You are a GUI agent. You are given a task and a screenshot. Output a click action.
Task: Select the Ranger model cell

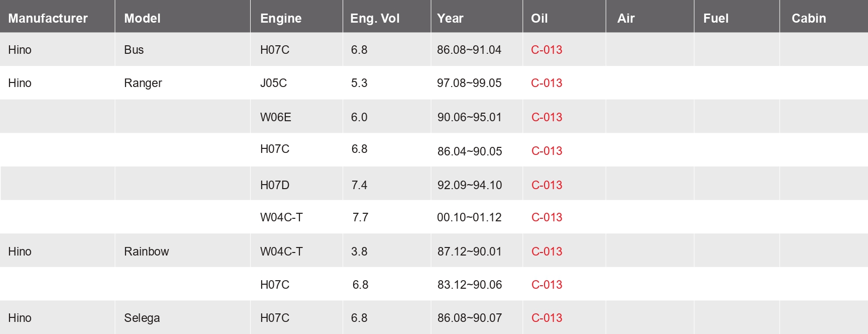coord(143,83)
